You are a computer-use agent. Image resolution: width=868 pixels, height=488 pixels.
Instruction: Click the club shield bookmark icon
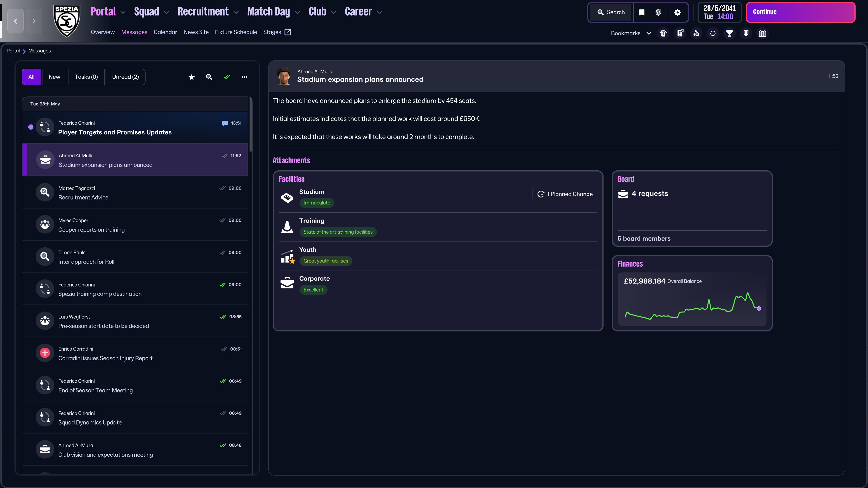tap(746, 33)
